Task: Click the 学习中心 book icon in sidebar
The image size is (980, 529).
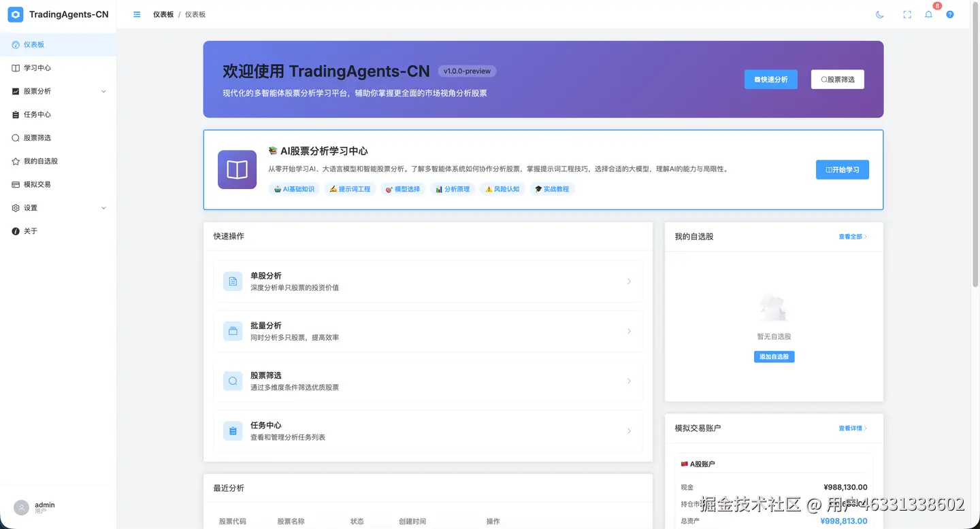Action: [16, 68]
